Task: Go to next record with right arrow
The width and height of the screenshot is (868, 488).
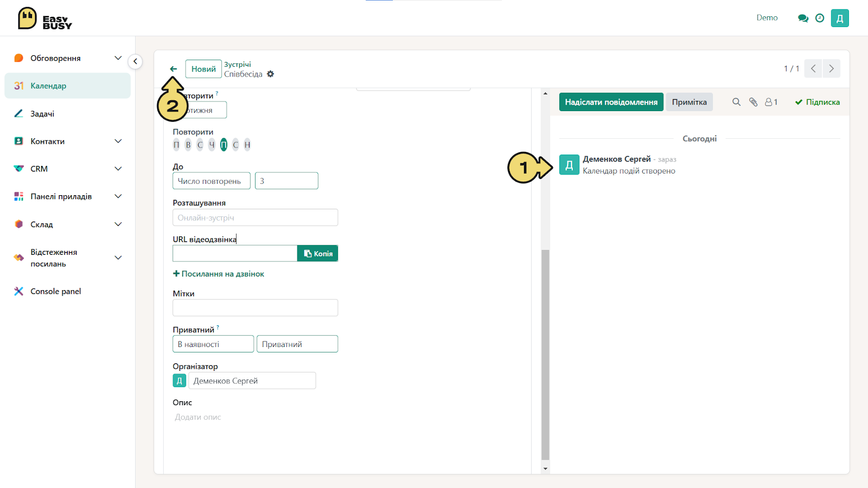Action: tap(831, 69)
